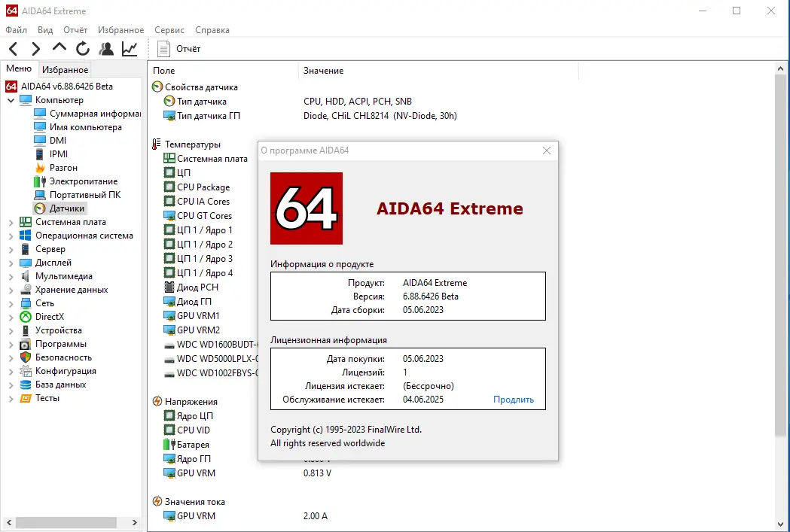Screen dimensions: 790x532
Task: Click the База данных database icon
Action: [25, 385]
